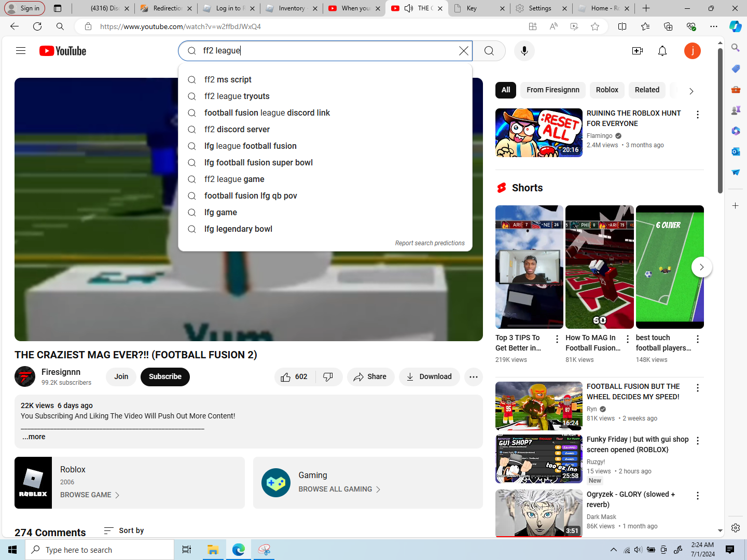The image size is (747, 560).
Task: Open the Sort by comments dropdown
Action: click(x=123, y=530)
